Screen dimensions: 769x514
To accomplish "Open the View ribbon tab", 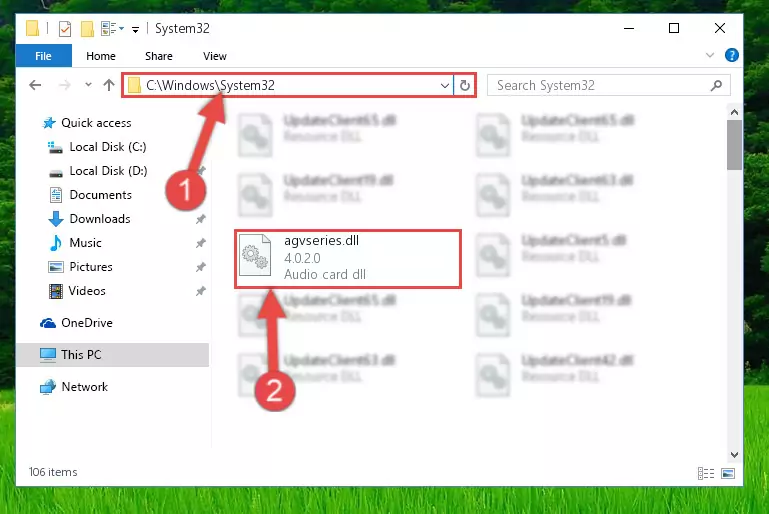I will (215, 56).
